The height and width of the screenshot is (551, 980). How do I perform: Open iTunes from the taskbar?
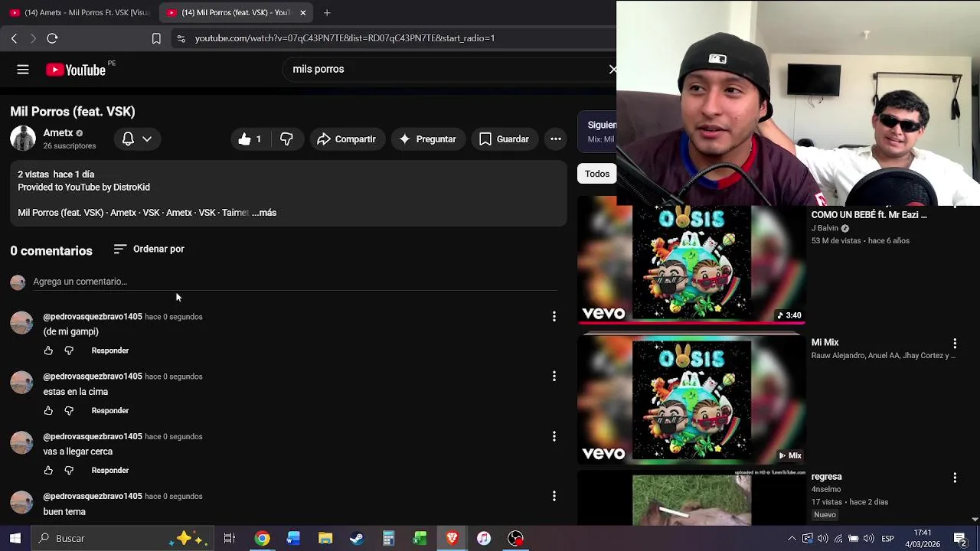[484, 539]
